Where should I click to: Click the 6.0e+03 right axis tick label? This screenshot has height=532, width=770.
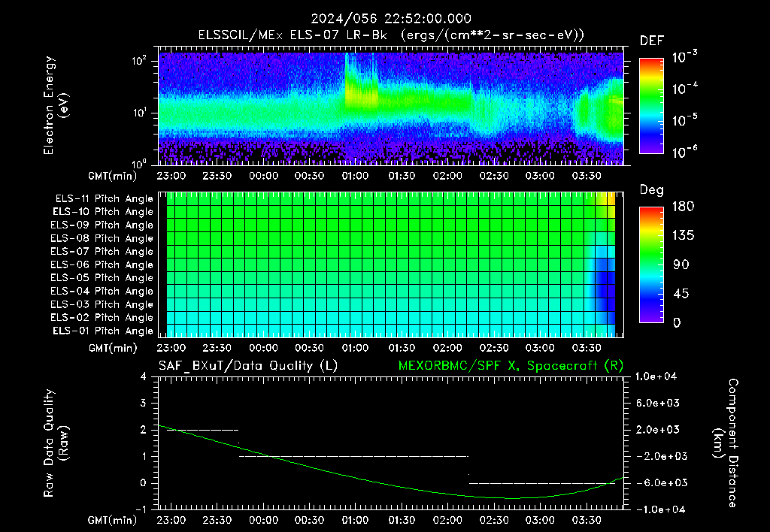coord(657,403)
